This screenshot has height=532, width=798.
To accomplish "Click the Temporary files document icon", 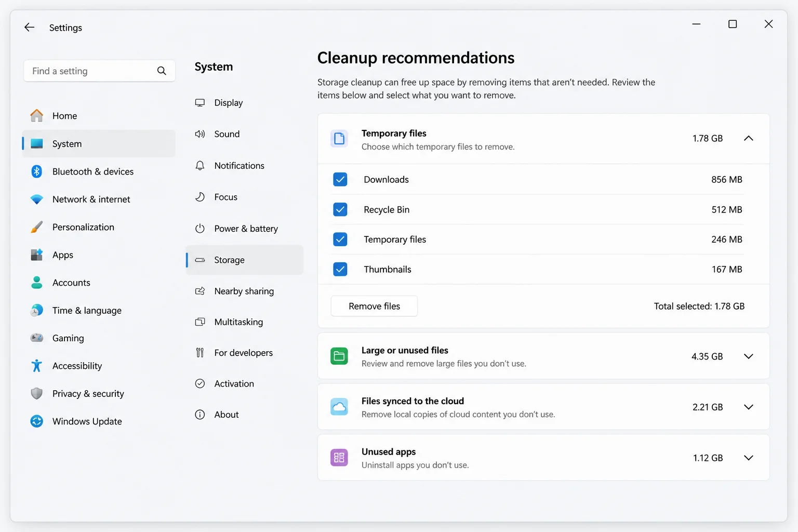I will pos(339,139).
